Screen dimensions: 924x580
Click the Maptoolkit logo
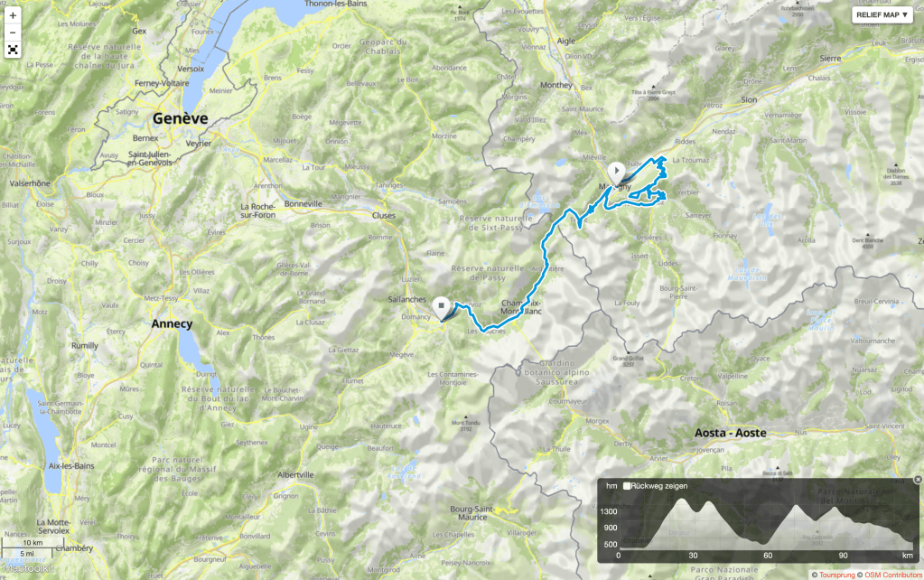click(28, 569)
